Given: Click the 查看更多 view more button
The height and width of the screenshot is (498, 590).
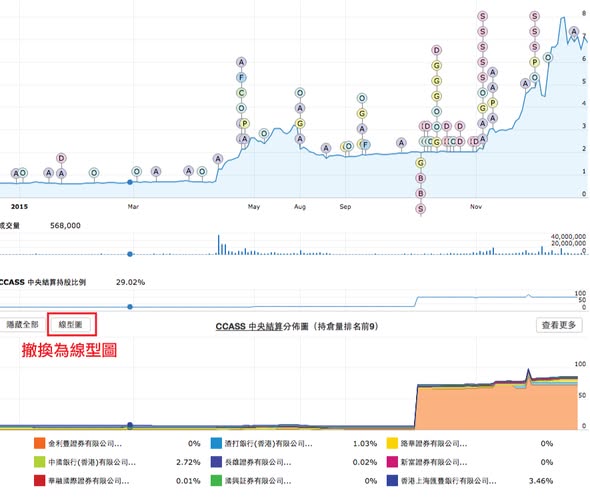Looking at the screenshot, I should click(x=559, y=325).
